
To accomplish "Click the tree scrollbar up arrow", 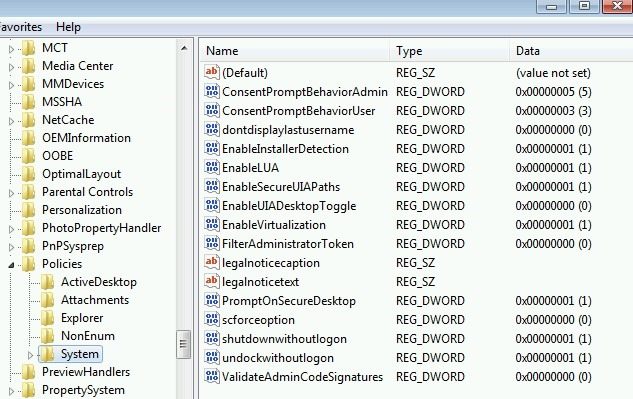I will point(184,48).
